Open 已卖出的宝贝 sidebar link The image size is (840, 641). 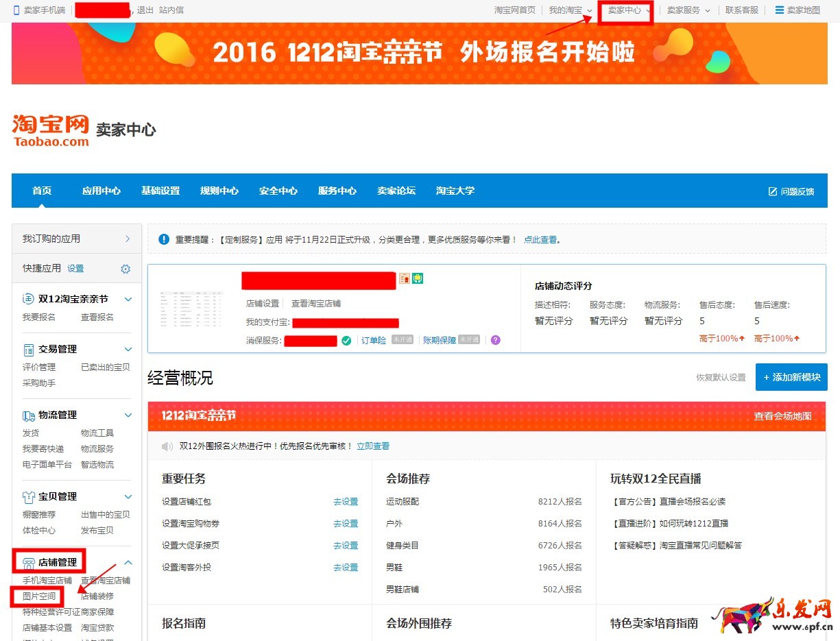(105, 367)
